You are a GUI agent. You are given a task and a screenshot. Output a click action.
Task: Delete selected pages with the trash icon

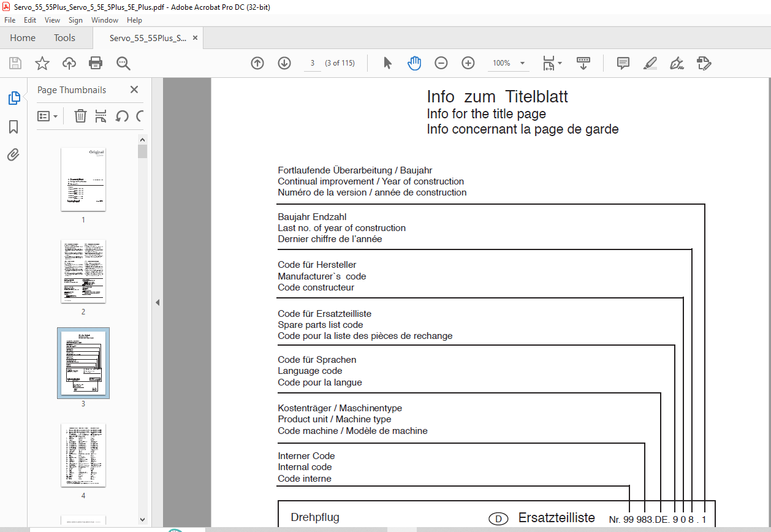pyautogui.click(x=80, y=116)
